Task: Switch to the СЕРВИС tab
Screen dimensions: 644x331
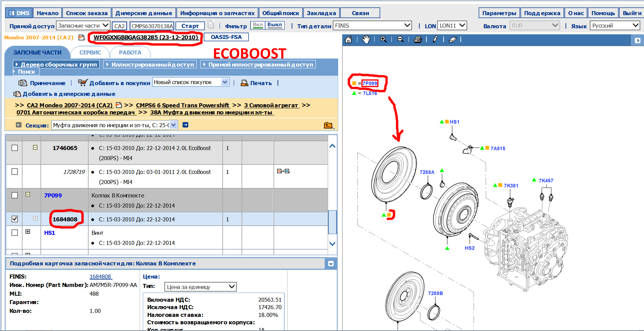Action: tap(90, 53)
